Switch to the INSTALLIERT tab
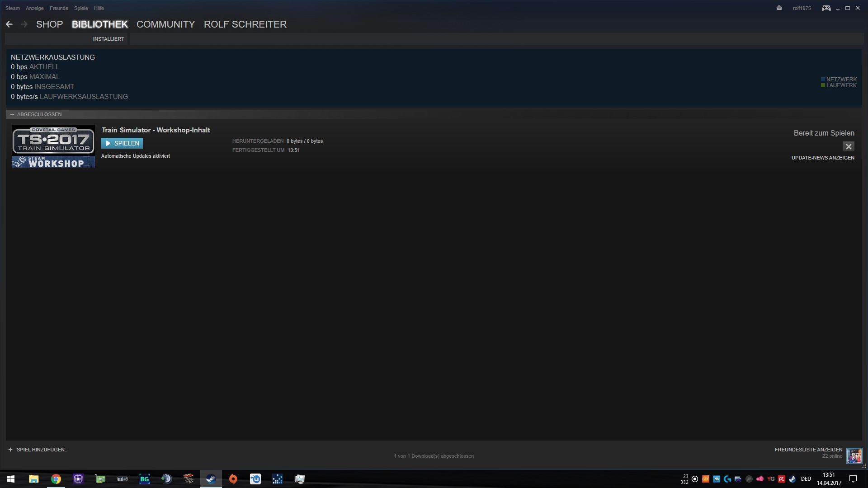This screenshot has height=488, width=868. 108,39
